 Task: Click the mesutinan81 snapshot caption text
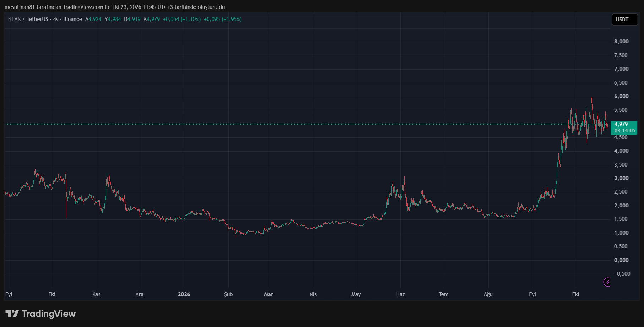point(115,7)
